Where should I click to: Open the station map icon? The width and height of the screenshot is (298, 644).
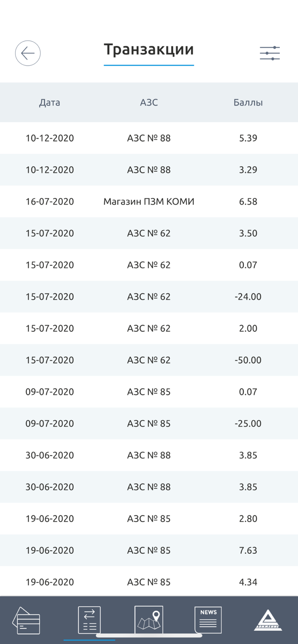tap(149, 620)
